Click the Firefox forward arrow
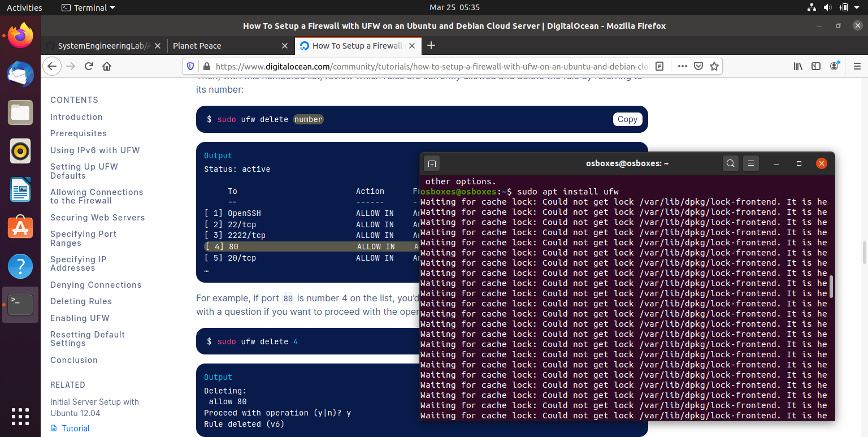Image resolution: width=868 pixels, height=437 pixels. (x=71, y=66)
